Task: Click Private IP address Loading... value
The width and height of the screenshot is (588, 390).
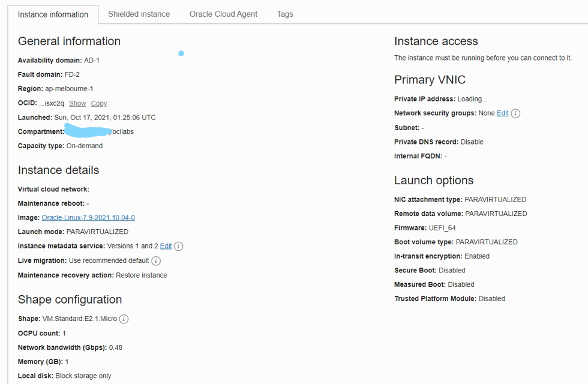Action: coord(473,99)
